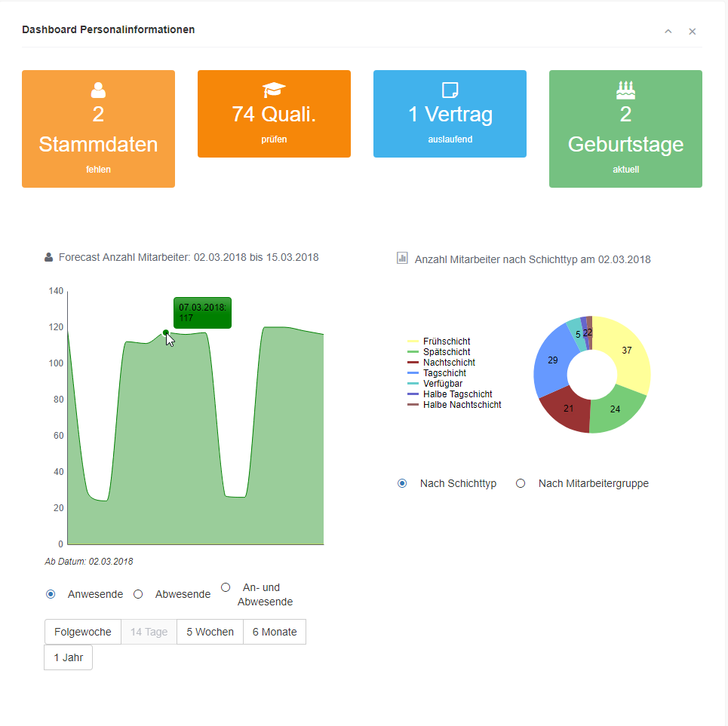
Task: Click the 07.03.2018: 117 chart tooltip
Action: click(202, 313)
